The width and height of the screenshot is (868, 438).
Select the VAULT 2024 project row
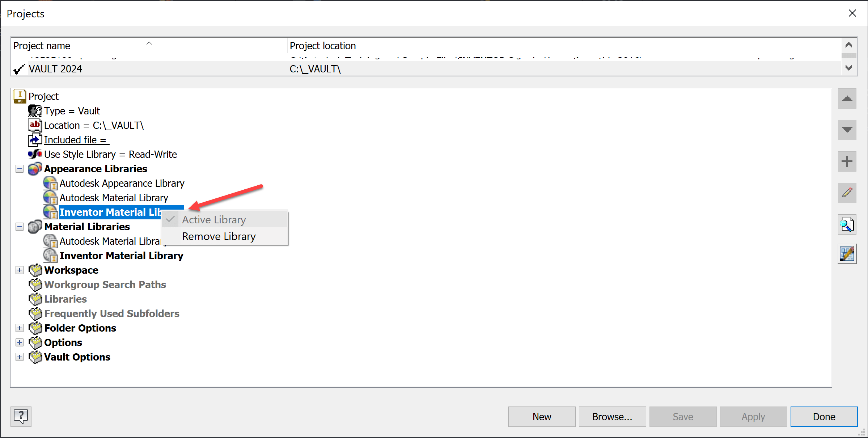426,69
